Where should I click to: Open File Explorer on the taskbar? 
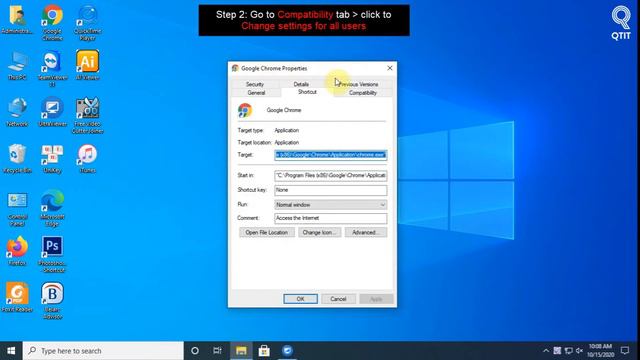click(x=241, y=351)
